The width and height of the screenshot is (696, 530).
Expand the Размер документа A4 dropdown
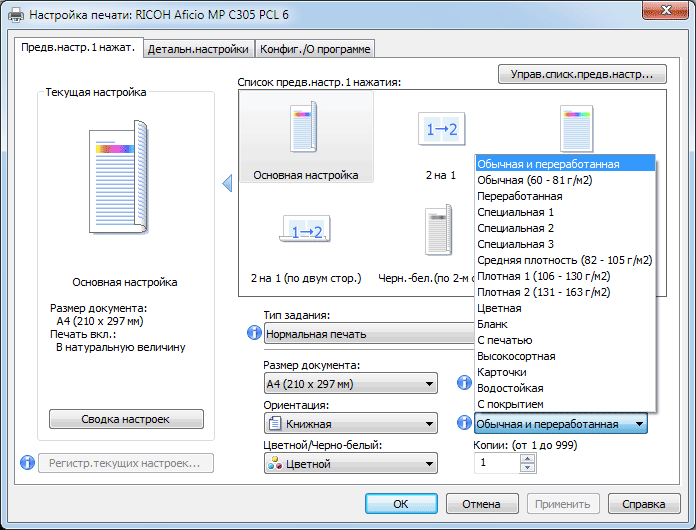pyautogui.click(x=351, y=384)
